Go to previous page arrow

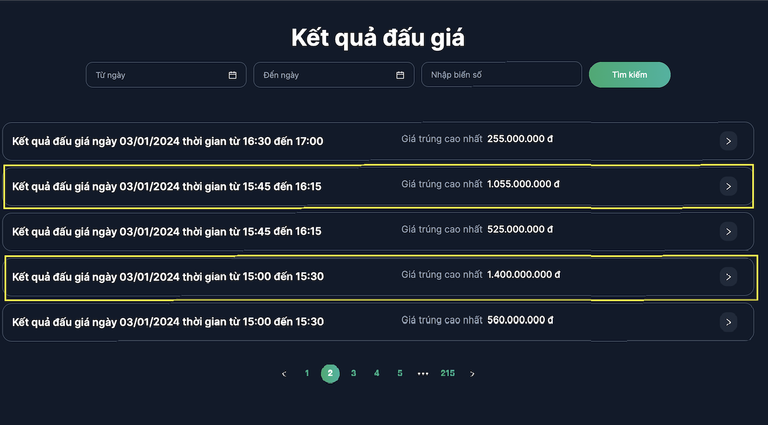coord(284,374)
